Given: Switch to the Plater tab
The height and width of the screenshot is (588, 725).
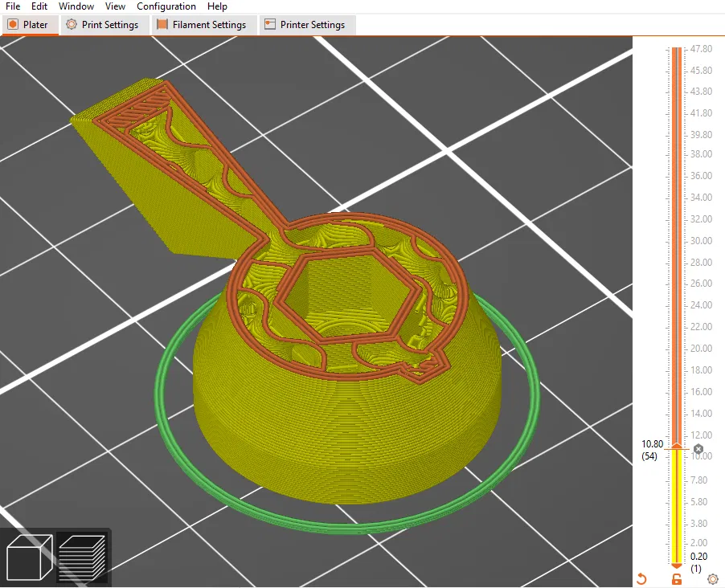Looking at the screenshot, I should click(x=30, y=25).
